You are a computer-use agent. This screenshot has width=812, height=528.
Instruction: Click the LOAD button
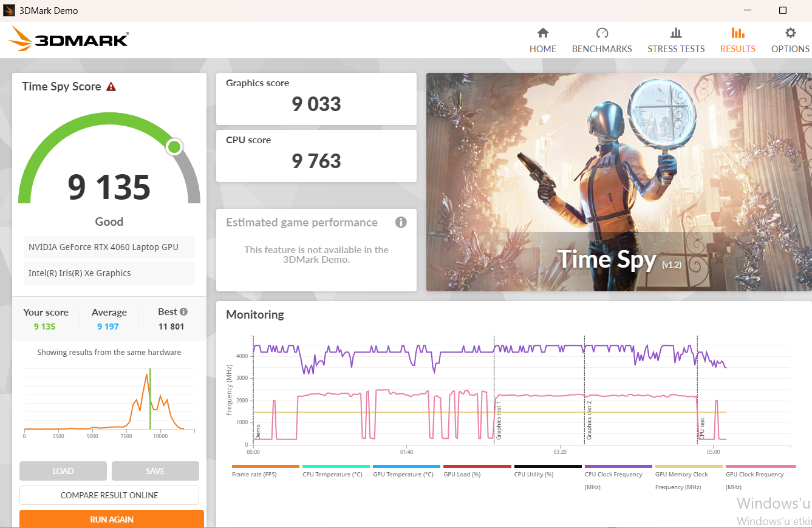click(x=63, y=471)
